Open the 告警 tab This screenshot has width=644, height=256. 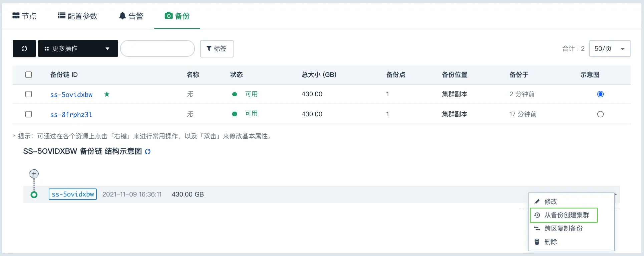[x=131, y=16]
